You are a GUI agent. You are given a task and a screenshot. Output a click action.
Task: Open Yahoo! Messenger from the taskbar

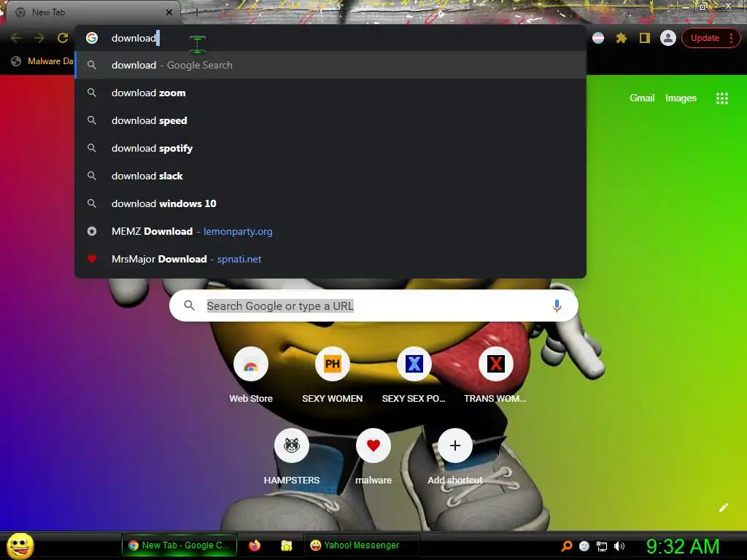[361, 545]
